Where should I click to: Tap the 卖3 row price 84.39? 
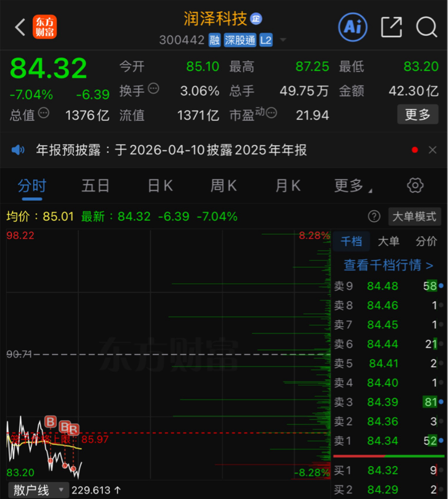tap(382, 402)
